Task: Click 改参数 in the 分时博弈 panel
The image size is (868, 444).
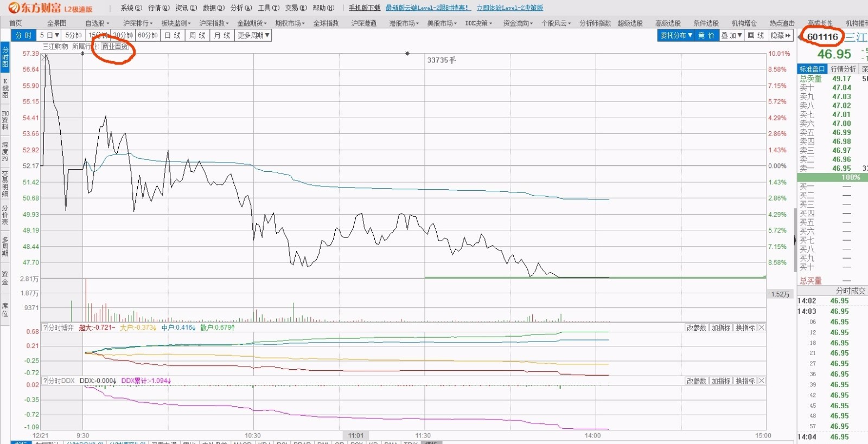Action: (697, 327)
